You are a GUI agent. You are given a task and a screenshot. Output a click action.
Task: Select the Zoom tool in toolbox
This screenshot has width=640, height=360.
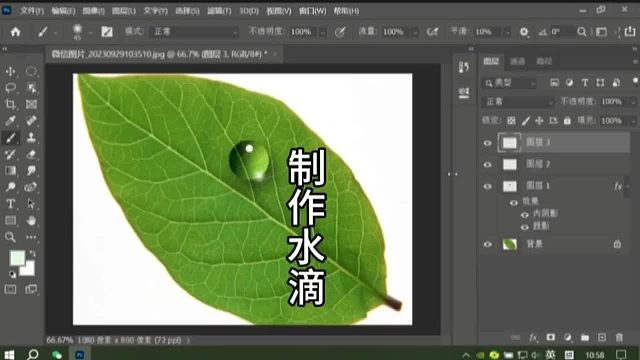coord(10,237)
